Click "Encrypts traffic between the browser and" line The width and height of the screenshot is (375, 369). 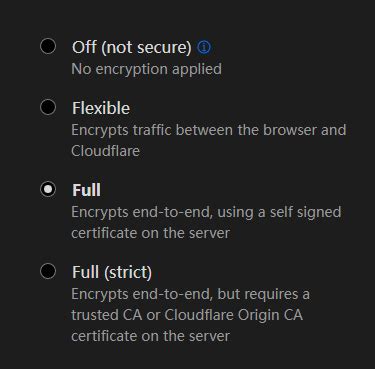pyautogui.click(x=209, y=130)
